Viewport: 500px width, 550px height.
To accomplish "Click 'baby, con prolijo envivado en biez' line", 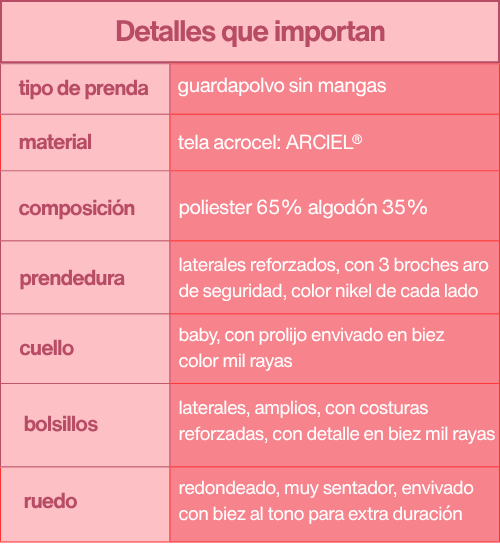I will pyautogui.click(x=312, y=335).
